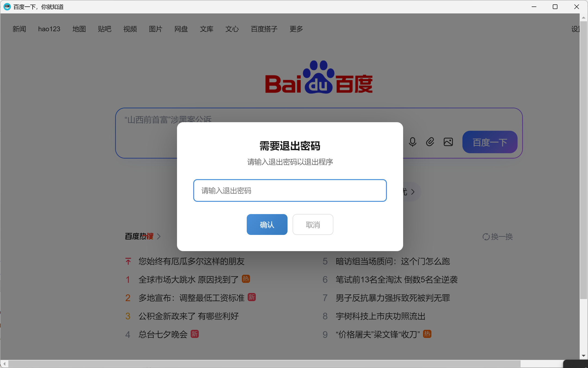Click the horizontal scrollbar thumb
Image resolution: width=588 pixels, height=368 pixels.
[264, 364]
